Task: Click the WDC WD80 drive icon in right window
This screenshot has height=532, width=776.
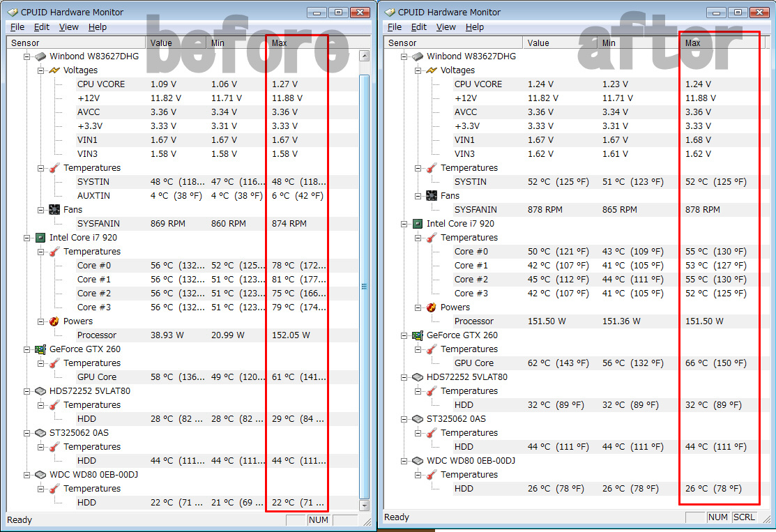Action: point(418,461)
